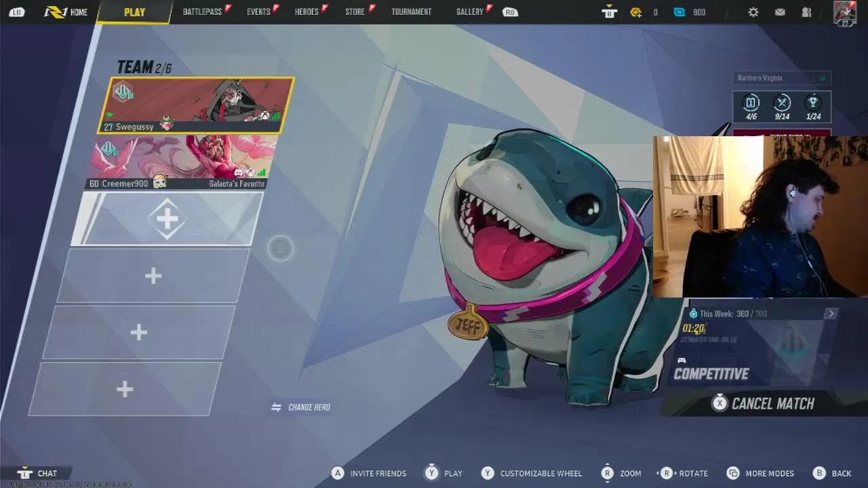Click Creemer900's avatar emblem next to name
Screen dimensions: 868x488
point(159,182)
